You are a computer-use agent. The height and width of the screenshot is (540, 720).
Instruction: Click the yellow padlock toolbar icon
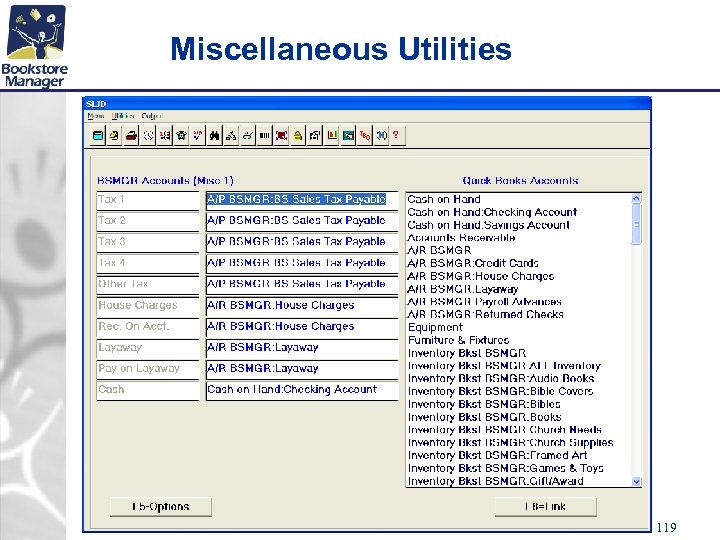298,135
